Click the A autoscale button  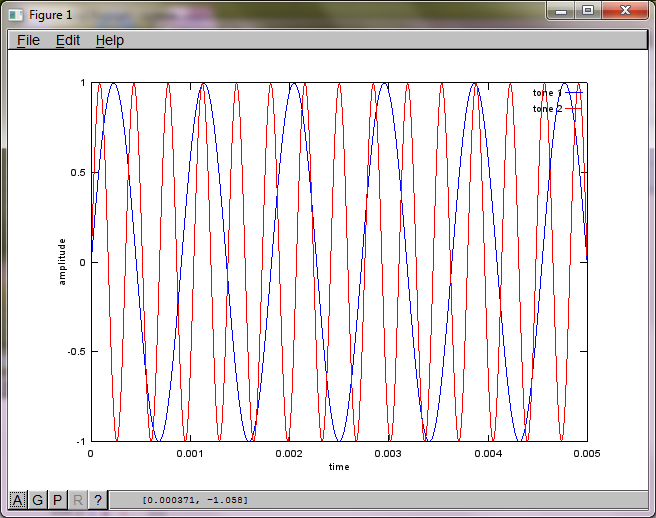(x=18, y=500)
